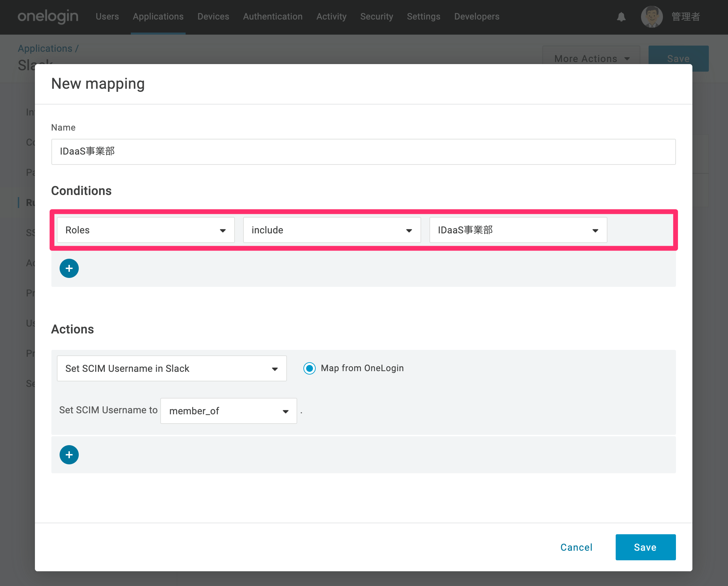Open the admin user avatar menu
Viewport: 728px width, 586px height.
click(652, 17)
